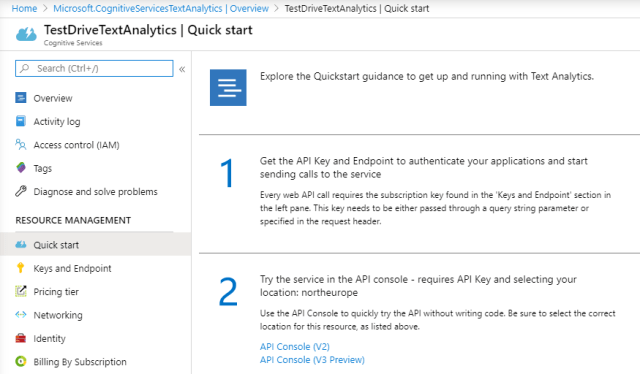Click the Cognitive Services cloud logo

[x=26, y=34]
